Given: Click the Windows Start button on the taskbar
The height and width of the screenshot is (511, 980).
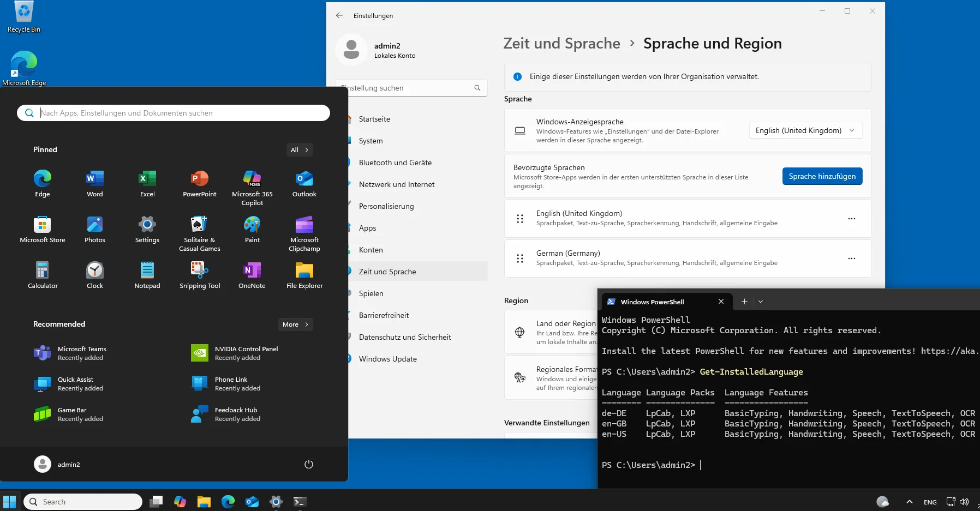Looking at the screenshot, I should pyautogui.click(x=10, y=502).
